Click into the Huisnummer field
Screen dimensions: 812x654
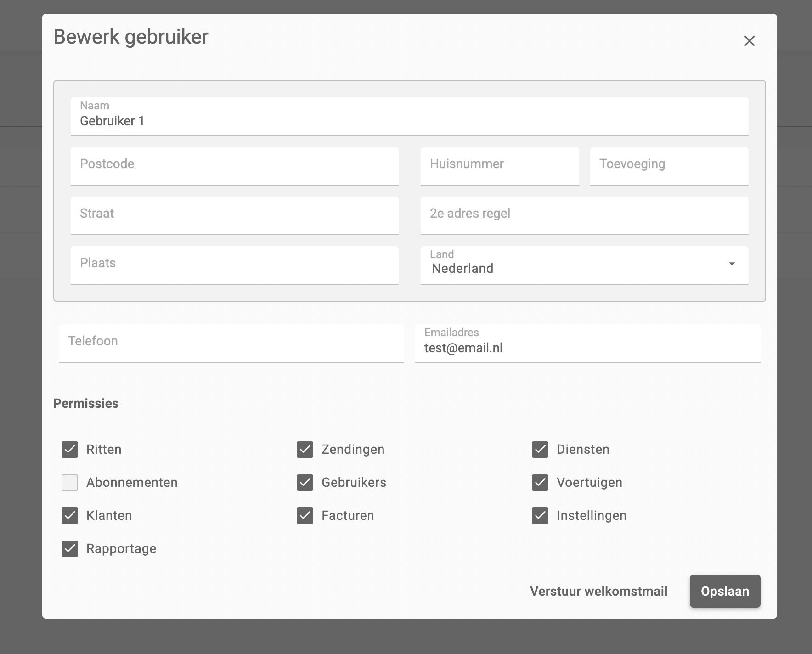(500, 166)
